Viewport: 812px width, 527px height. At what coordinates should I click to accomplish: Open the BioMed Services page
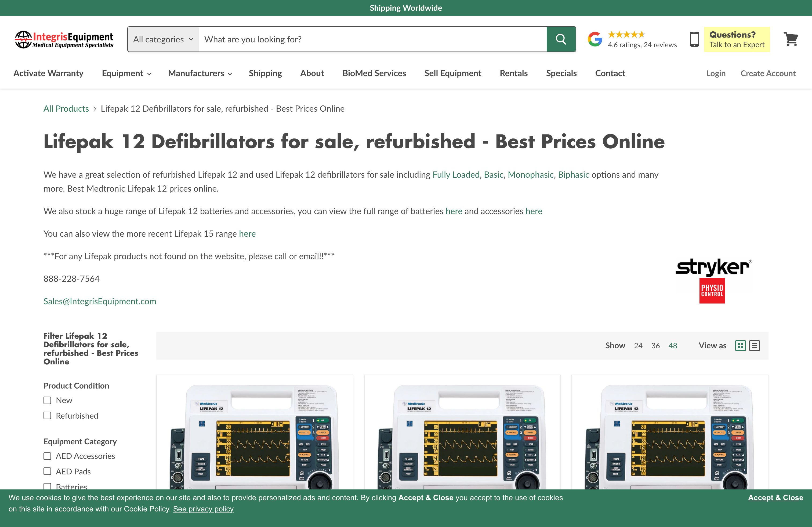click(x=374, y=73)
